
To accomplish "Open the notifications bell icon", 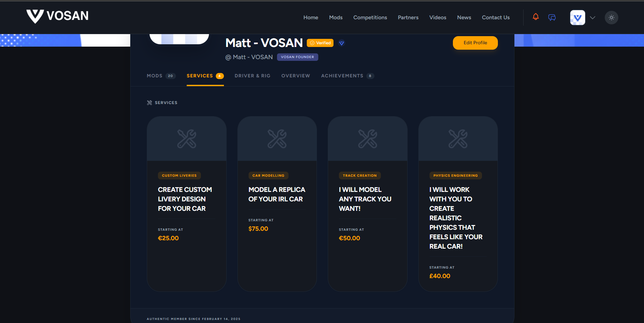I will (536, 17).
